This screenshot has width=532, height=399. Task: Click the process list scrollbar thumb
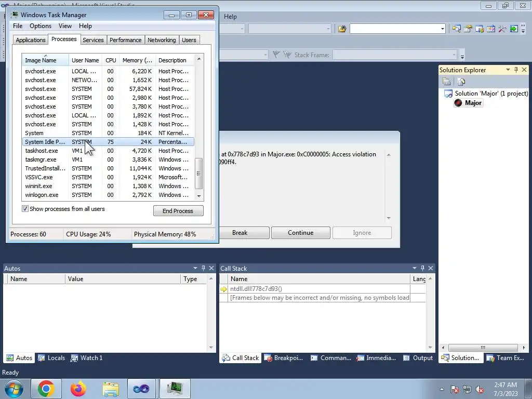pos(199,173)
